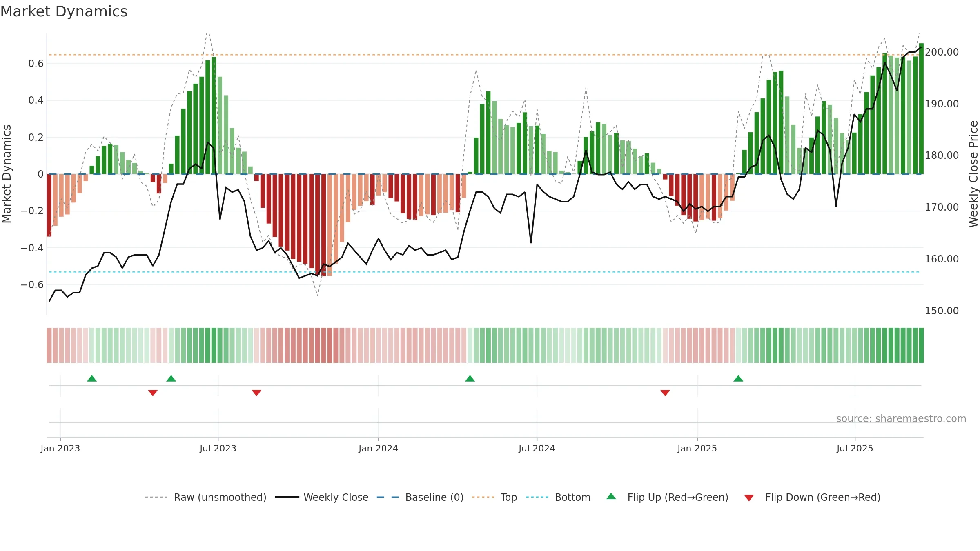Click the −0.6 left axis label
Image resolution: width=980 pixels, height=551 pixels.
[32, 285]
